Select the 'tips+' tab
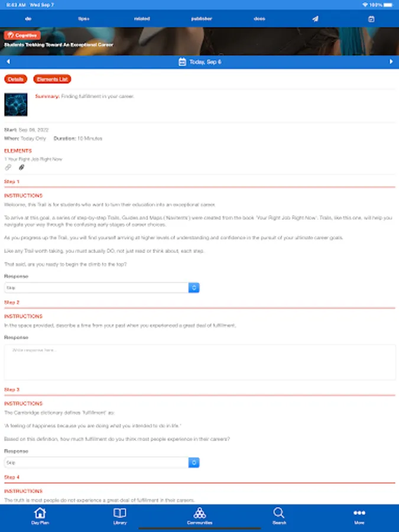The height and width of the screenshot is (532, 399). [x=83, y=19]
